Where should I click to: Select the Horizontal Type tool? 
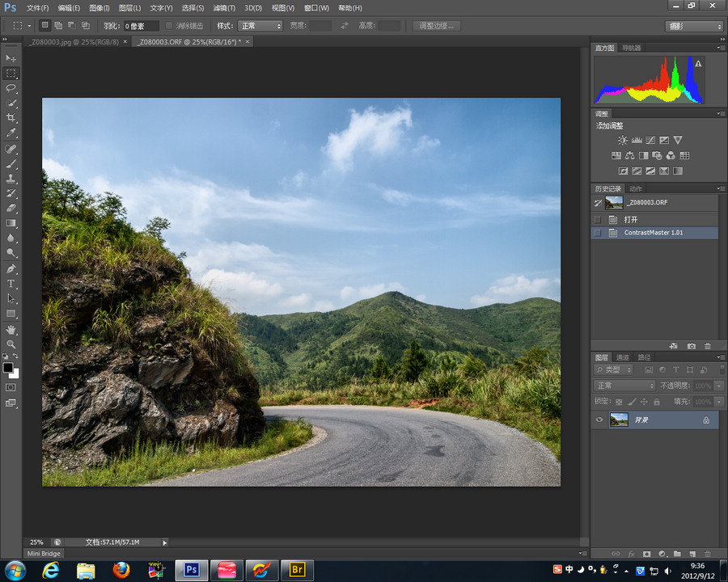click(x=11, y=284)
